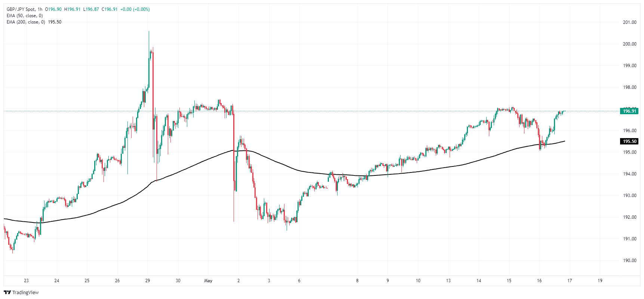Click the 193.00 price axis label
This screenshot has height=299, width=644.
(x=629, y=196)
